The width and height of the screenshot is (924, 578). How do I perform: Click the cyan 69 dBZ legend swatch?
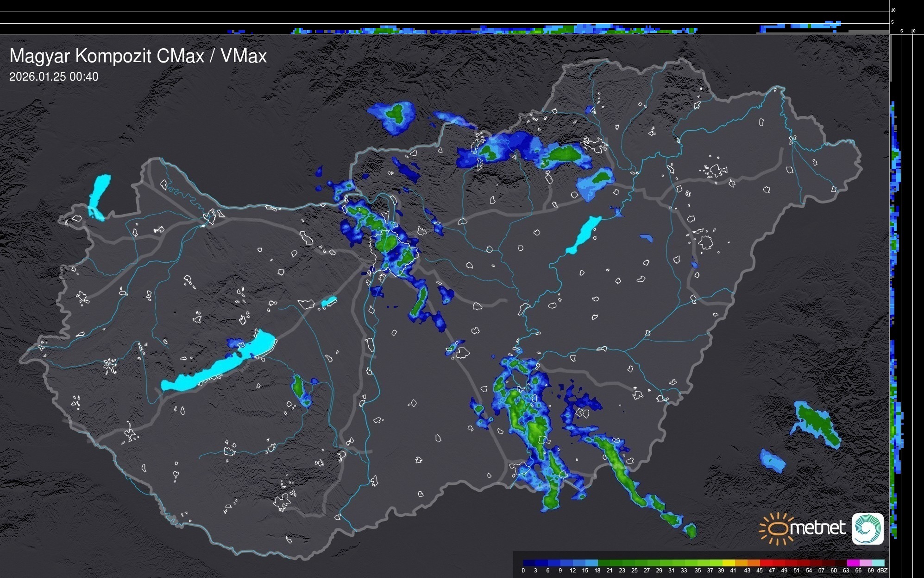click(878, 563)
